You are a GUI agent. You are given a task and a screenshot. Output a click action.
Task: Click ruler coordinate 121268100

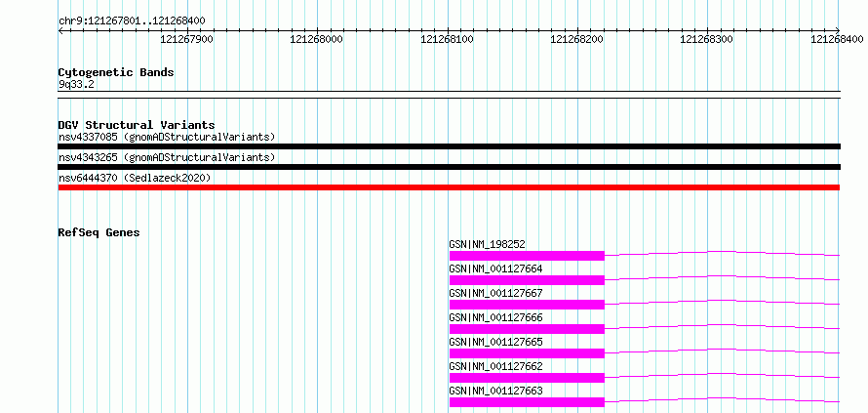pos(448,39)
